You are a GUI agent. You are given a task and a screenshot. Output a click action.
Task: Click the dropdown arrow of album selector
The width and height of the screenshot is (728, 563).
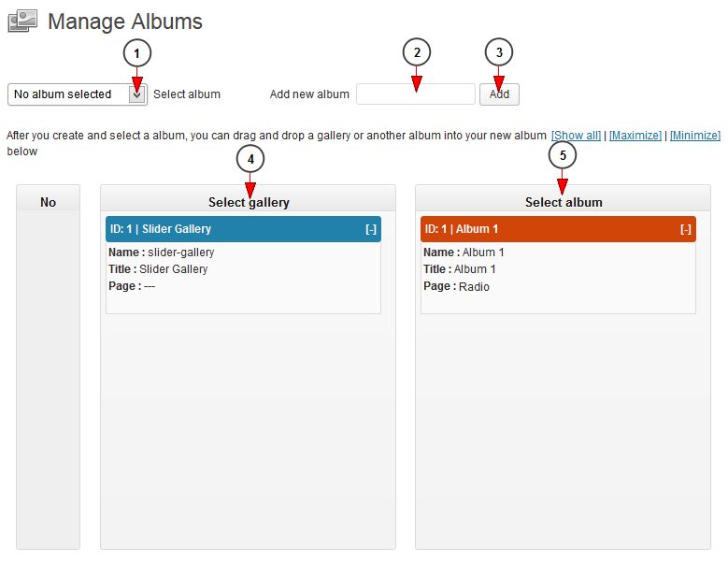137,94
